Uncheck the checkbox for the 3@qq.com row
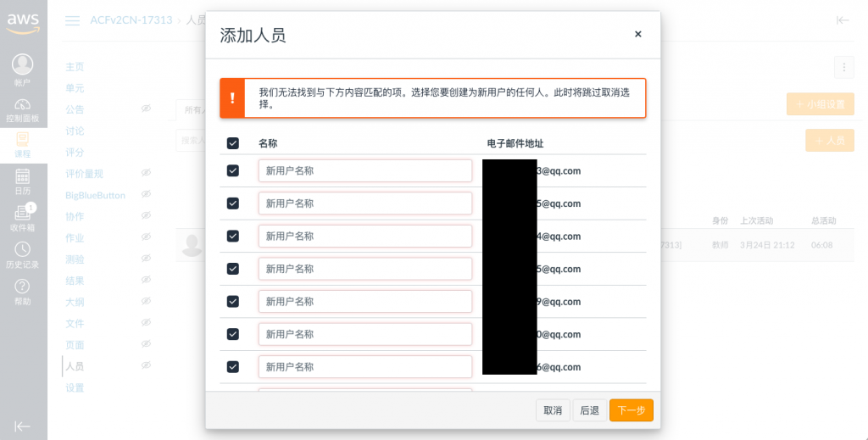This screenshot has width=868, height=440. pos(233,170)
